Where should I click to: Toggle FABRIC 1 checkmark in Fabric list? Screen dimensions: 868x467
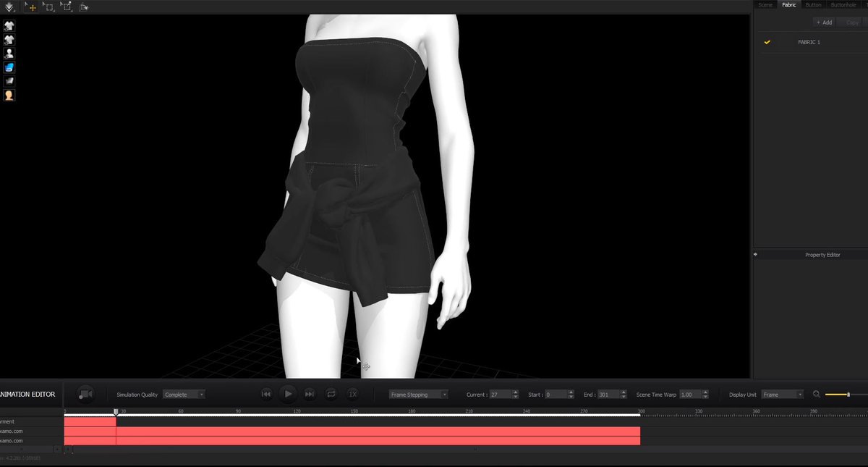pyautogui.click(x=767, y=42)
